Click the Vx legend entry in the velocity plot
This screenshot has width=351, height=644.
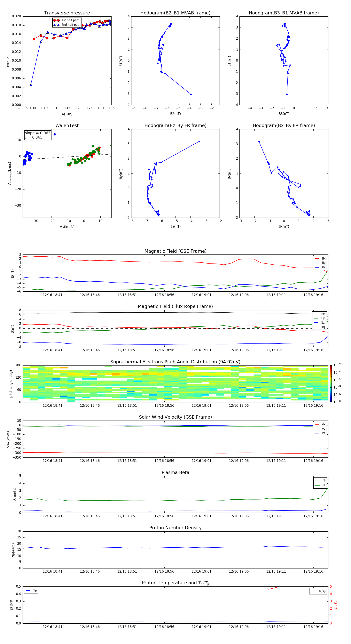click(x=320, y=424)
